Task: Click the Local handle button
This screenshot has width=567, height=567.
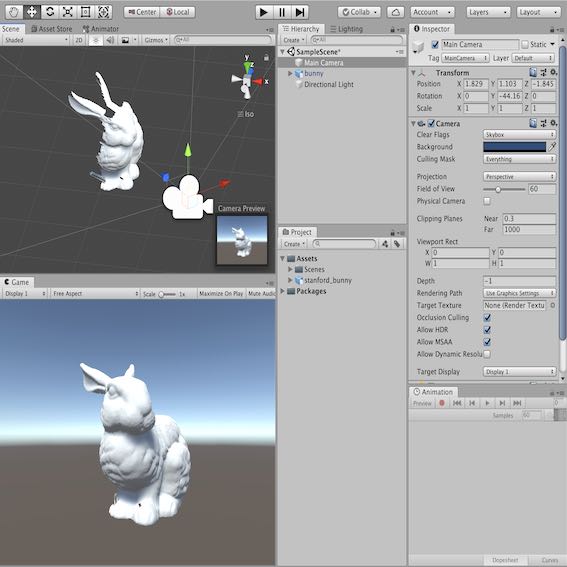Action: coord(178,12)
